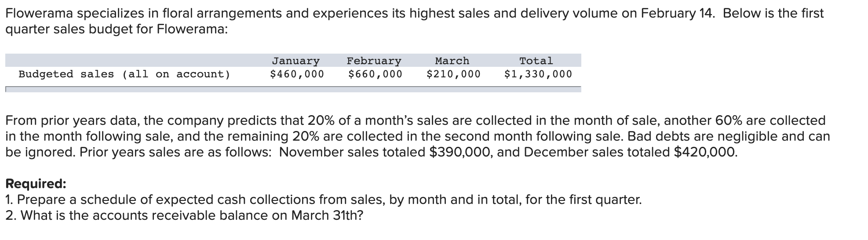868x240 pixels.
Task: Click the March column header
Action: tap(452, 61)
